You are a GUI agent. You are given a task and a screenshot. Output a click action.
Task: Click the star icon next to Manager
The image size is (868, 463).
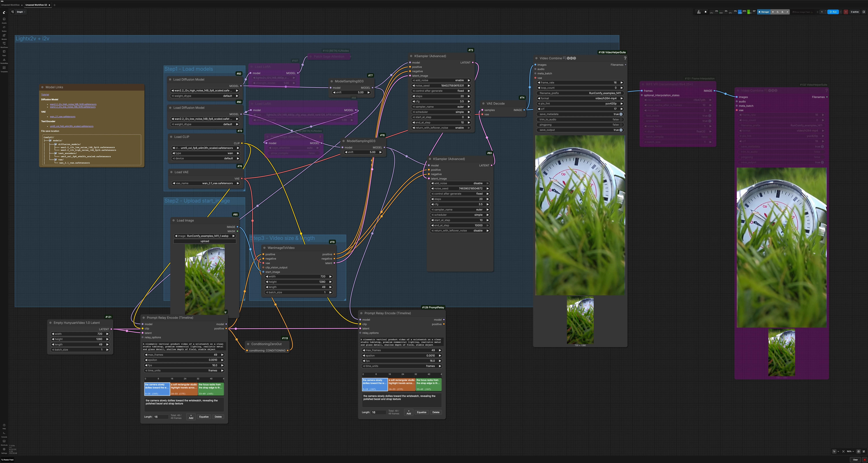(x=773, y=12)
